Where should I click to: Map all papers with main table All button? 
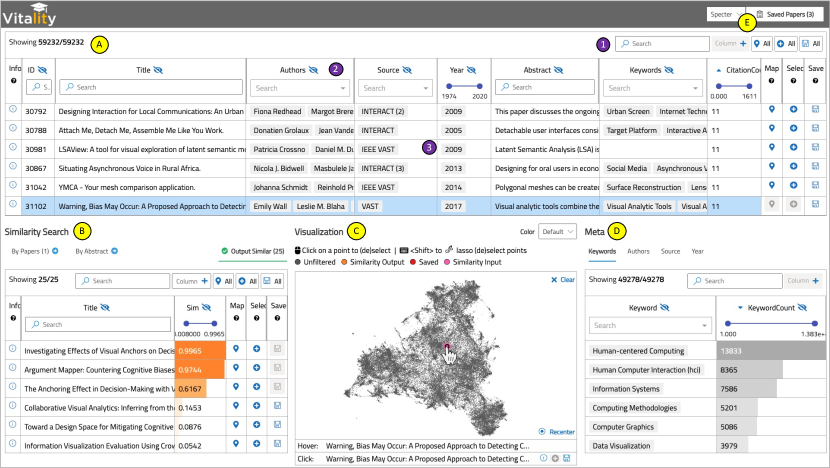point(762,43)
